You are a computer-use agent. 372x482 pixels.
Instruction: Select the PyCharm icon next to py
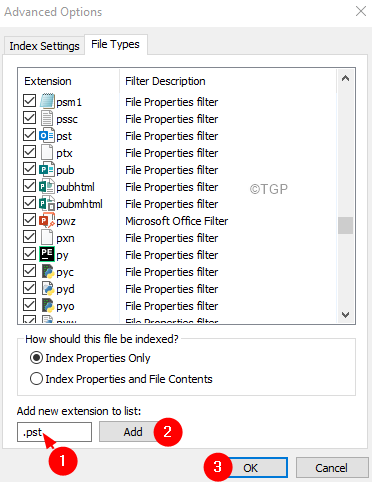point(47,254)
